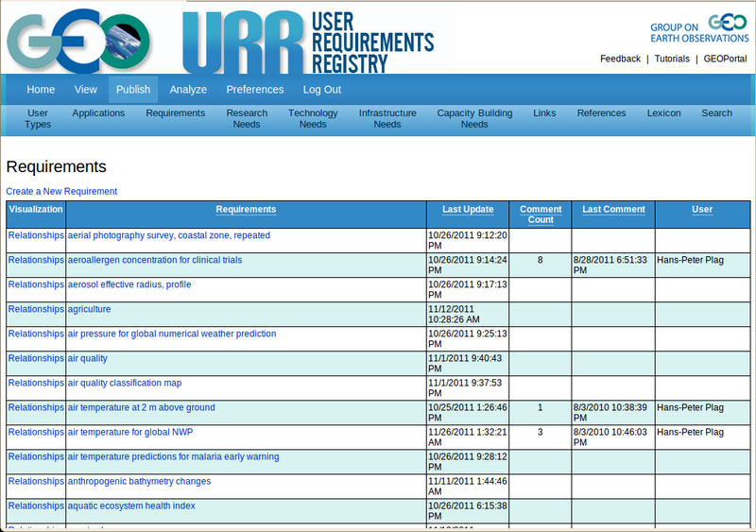The height and width of the screenshot is (532, 756).
Task: Visit the GEOPortal link
Action: pyautogui.click(x=725, y=59)
